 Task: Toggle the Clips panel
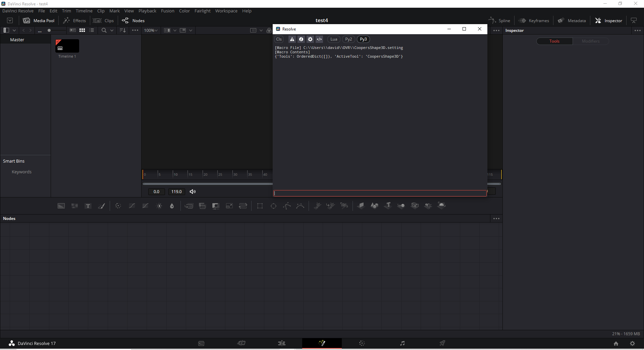tap(103, 20)
